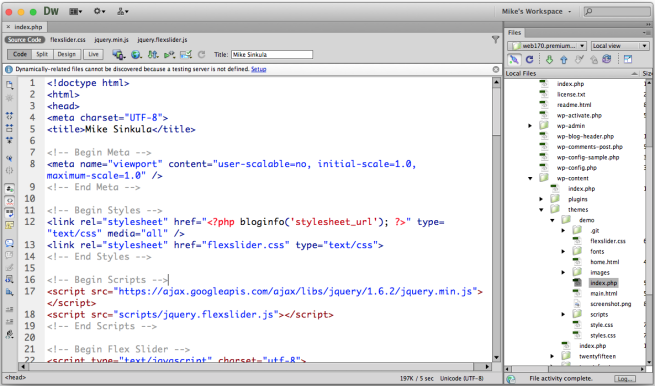Screen dimensions: 655x386
Task: Click the filter related files funnel icon
Action: coord(495,39)
